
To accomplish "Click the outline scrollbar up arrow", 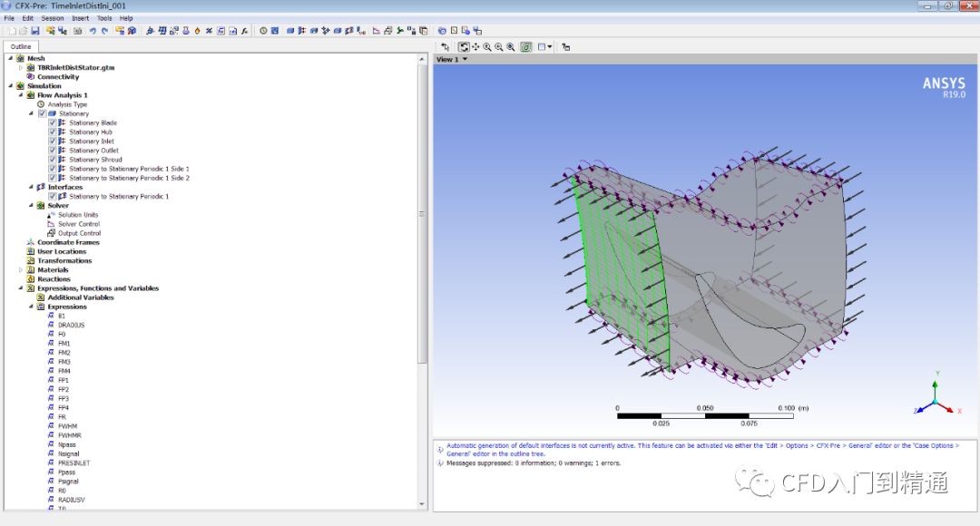I will pyautogui.click(x=422, y=59).
